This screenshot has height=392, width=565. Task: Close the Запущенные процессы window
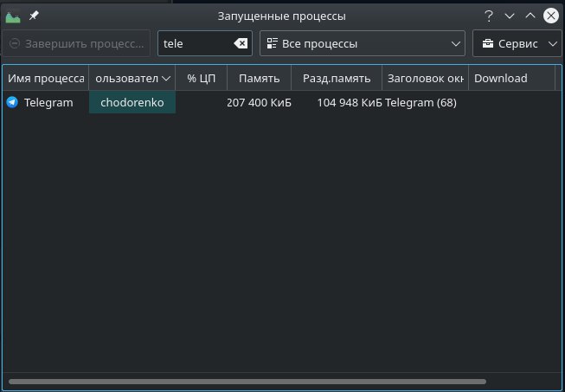point(551,16)
